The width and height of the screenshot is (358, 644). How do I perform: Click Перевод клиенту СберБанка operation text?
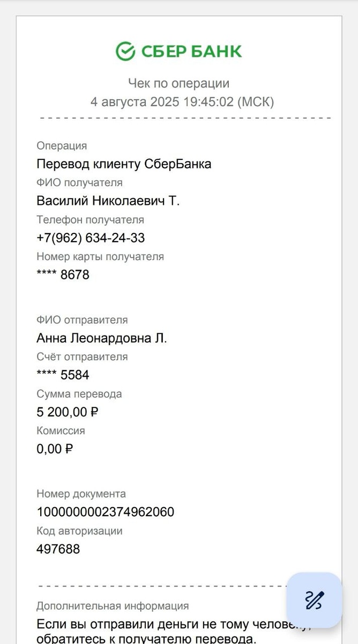pyautogui.click(x=124, y=164)
